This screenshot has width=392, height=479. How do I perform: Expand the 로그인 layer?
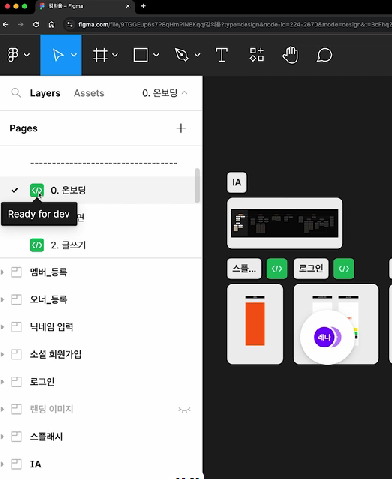pos(3,382)
